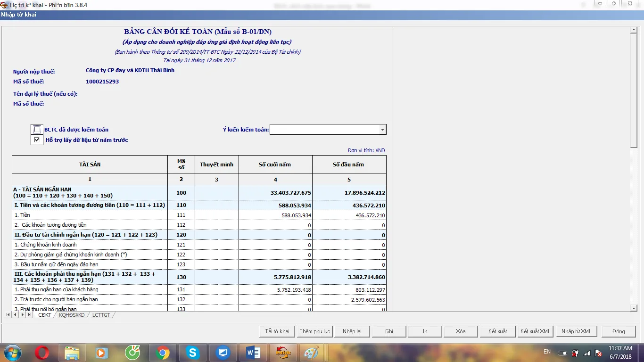Click the 'Nhập tờ khai' window title
The height and width of the screenshot is (362, 644).
19,15
